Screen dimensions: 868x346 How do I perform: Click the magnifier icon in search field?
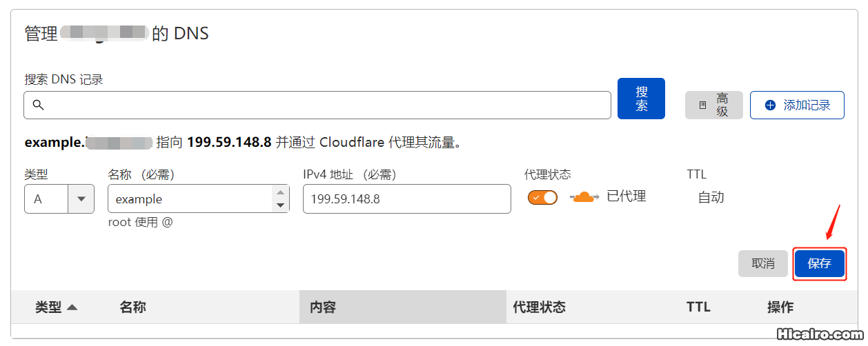pyautogui.click(x=39, y=105)
